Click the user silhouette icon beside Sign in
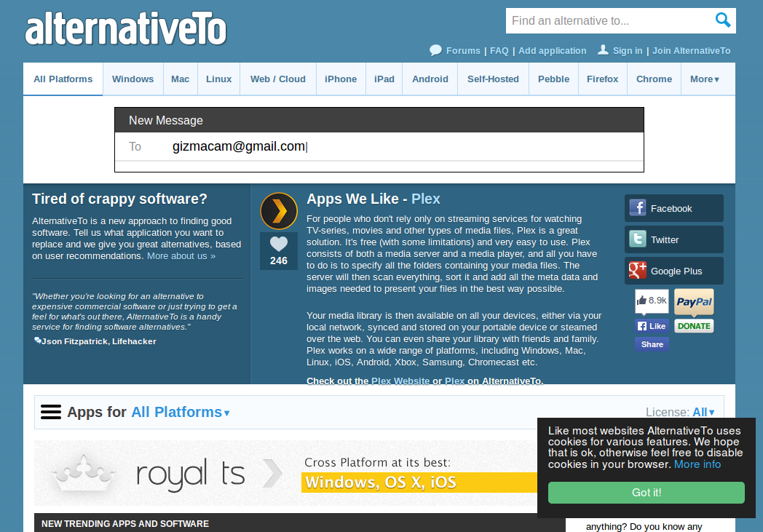Viewport: 763px width, 532px height. click(x=603, y=49)
